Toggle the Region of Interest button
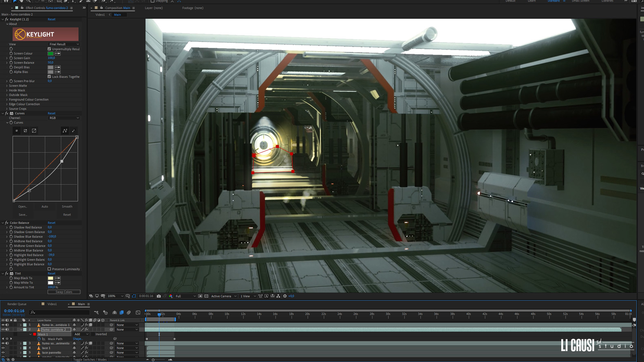The width and height of the screenshot is (644, 362). tap(200, 296)
